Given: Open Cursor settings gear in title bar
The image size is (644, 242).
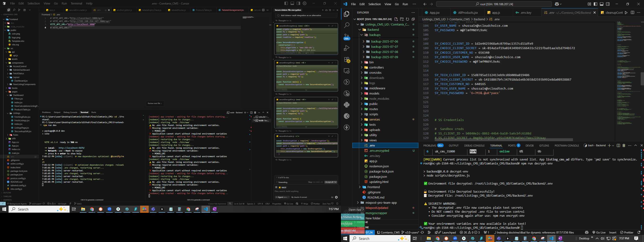Looking at the screenshot, I should tap(304, 3).
